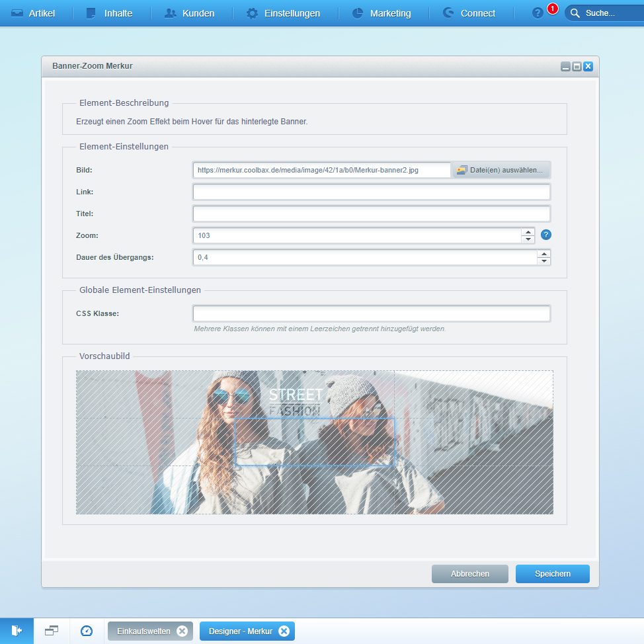The width and height of the screenshot is (644, 644).
Task: Open the Artikel menu
Action: tap(34, 13)
